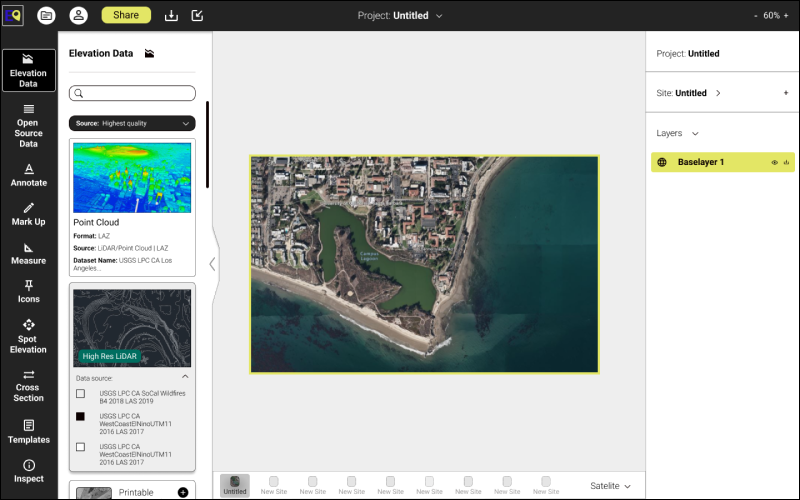Select the High Res LiDAR thumbnail
800x500 pixels.
point(132,328)
